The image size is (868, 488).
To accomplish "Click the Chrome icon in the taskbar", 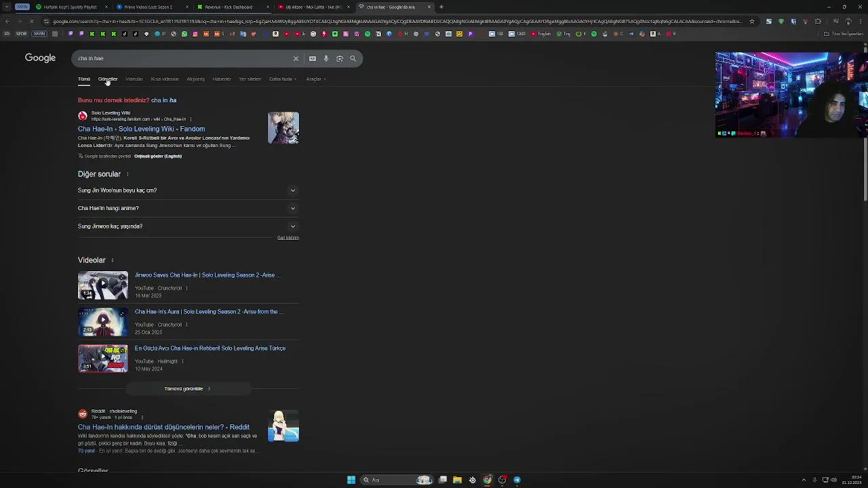I will [487, 480].
